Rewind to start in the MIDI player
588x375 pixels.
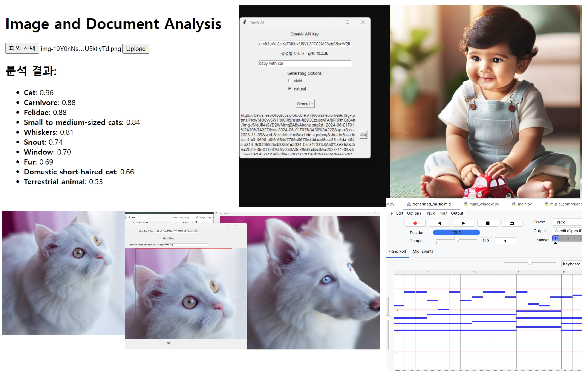pos(439,223)
